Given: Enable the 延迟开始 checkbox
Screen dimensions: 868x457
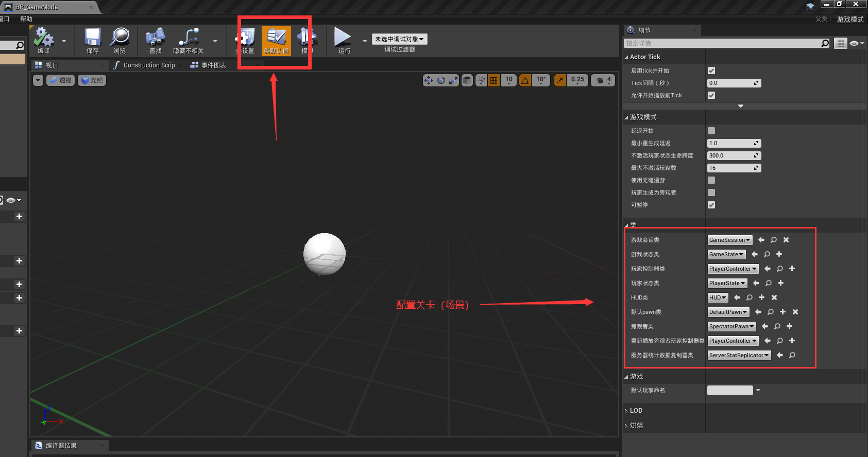Looking at the screenshot, I should pos(711,131).
